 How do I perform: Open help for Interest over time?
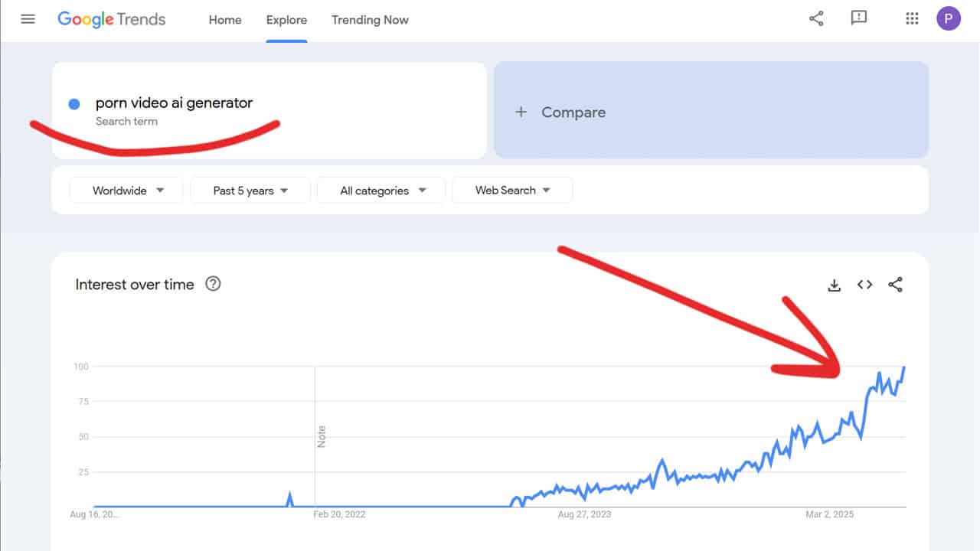(214, 284)
